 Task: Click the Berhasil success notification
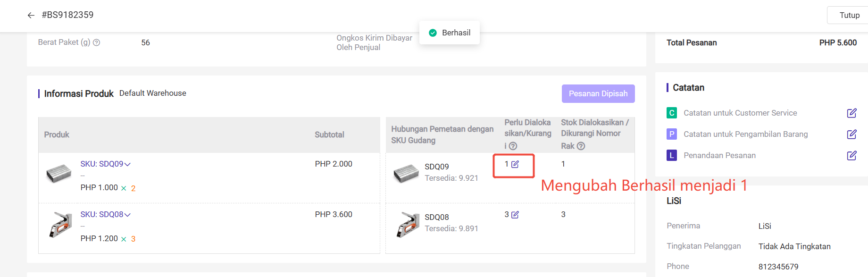450,33
